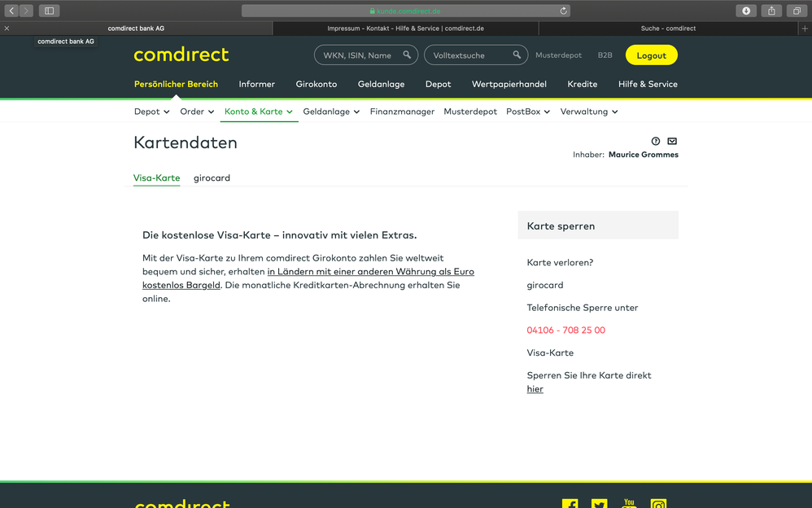Open comdirect's Facebook page icon

[570, 503]
